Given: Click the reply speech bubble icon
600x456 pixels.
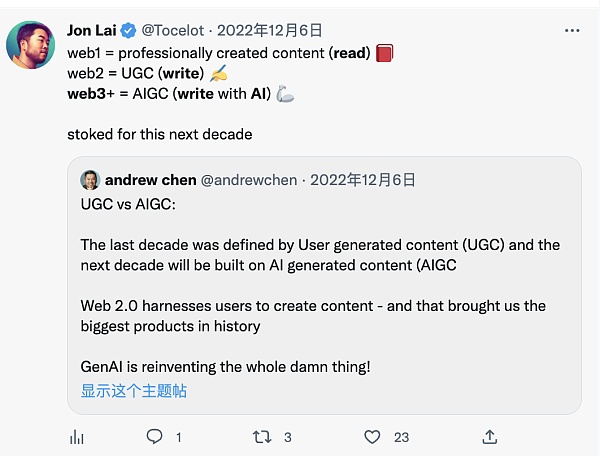Looking at the screenshot, I should [154, 437].
